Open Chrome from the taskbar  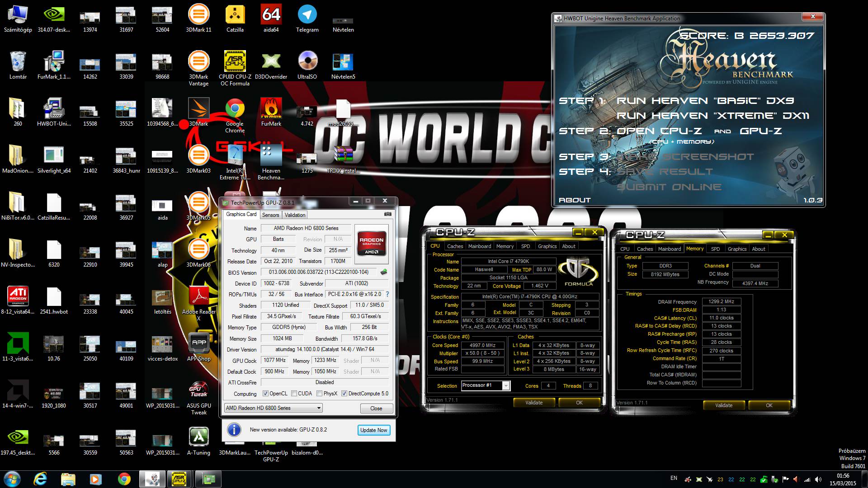tap(124, 479)
